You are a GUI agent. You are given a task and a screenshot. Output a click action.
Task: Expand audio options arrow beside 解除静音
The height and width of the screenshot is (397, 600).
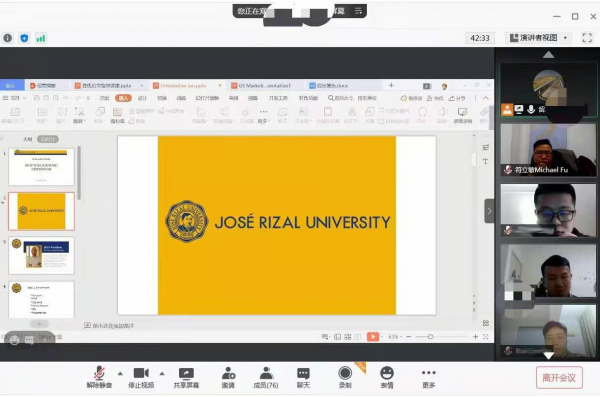pyautogui.click(x=120, y=373)
